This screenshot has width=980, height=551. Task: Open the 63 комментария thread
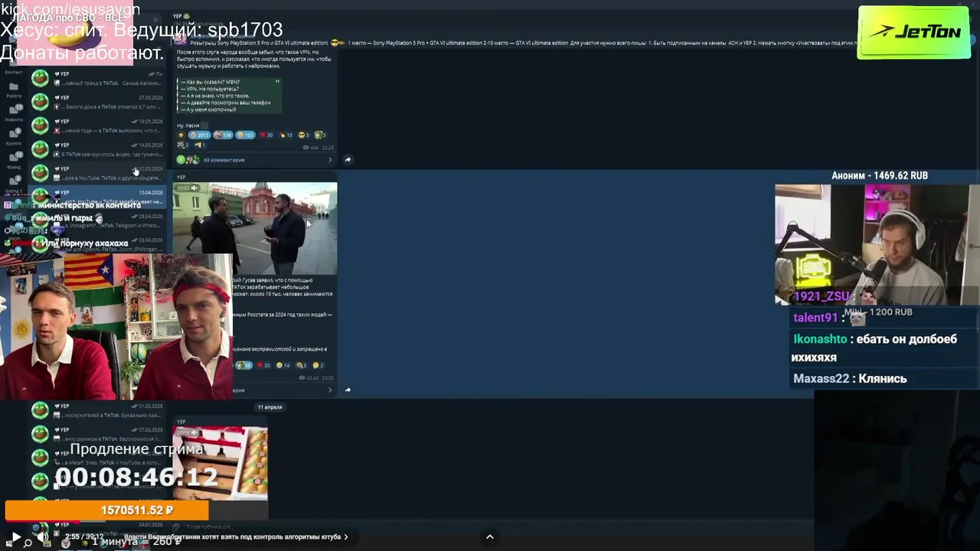(x=224, y=160)
